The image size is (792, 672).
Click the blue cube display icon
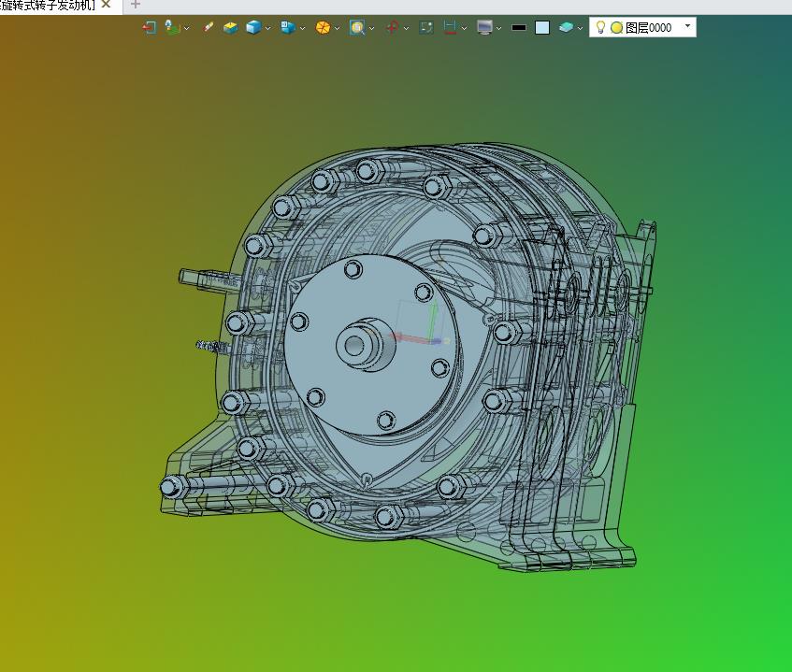click(x=253, y=27)
